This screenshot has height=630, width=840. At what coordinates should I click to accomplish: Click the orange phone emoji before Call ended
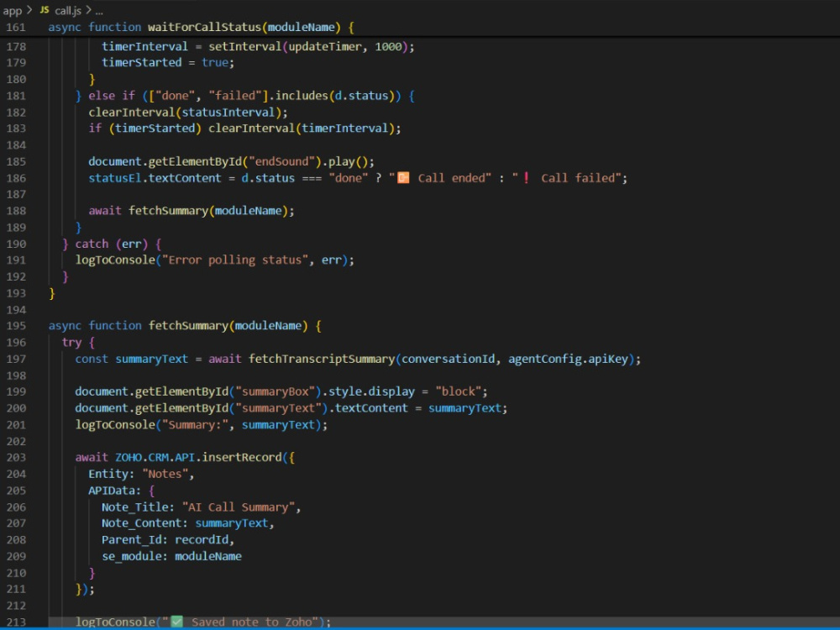[403, 178]
